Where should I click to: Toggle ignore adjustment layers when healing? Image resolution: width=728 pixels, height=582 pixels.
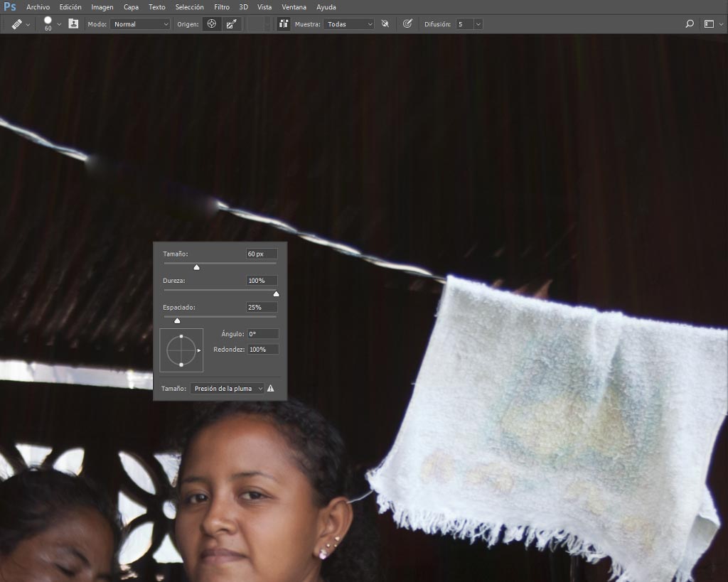click(385, 23)
